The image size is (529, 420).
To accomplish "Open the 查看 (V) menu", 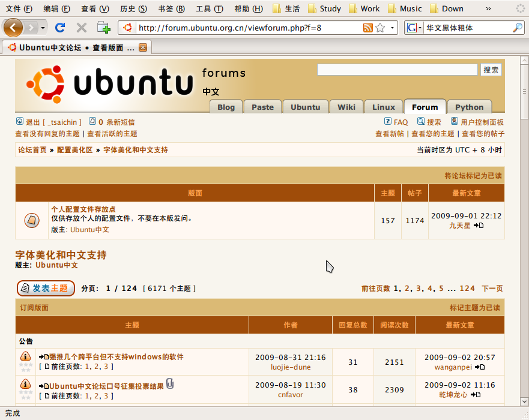I will click(95, 9).
